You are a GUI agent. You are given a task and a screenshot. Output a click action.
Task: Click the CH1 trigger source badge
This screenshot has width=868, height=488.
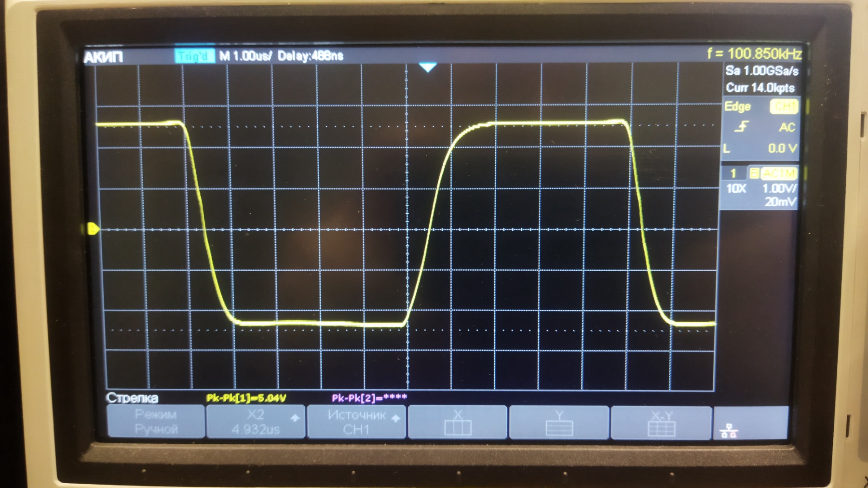point(785,106)
